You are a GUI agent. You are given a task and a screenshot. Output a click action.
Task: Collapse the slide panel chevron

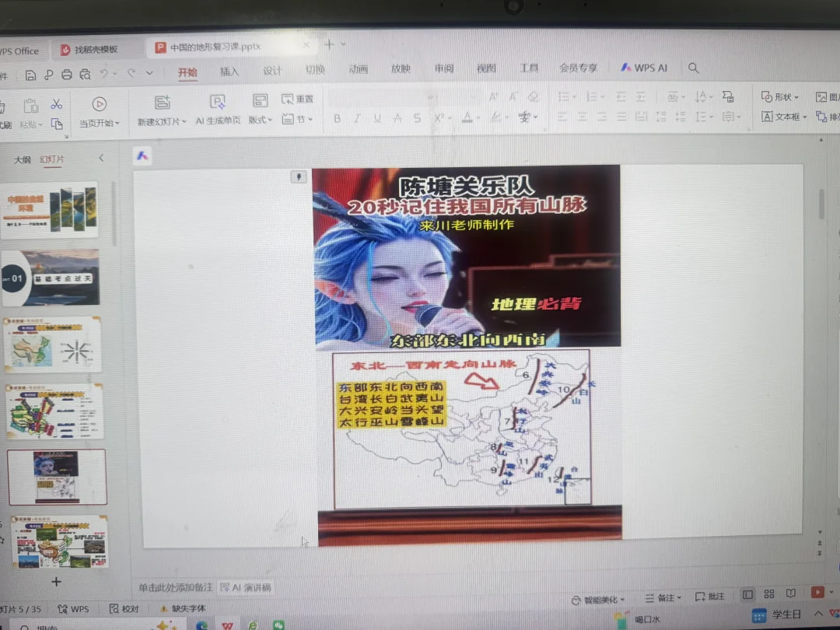[x=101, y=157]
